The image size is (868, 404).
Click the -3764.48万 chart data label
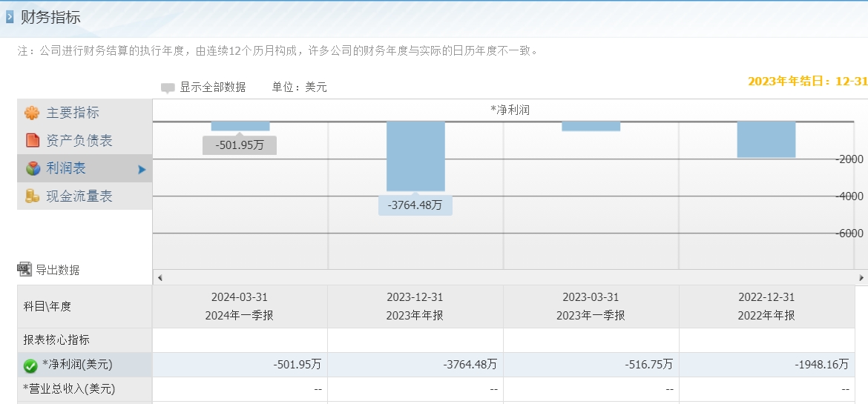(415, 205)
